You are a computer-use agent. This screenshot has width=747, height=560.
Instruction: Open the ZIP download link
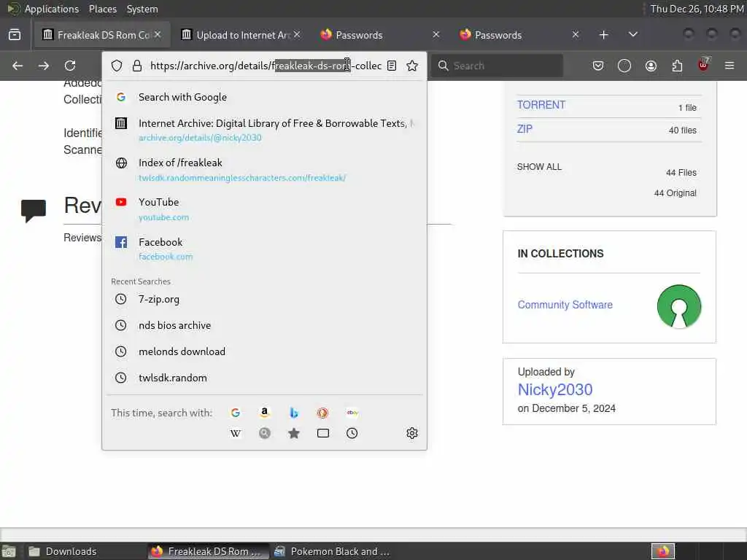[x=525, y=129]
